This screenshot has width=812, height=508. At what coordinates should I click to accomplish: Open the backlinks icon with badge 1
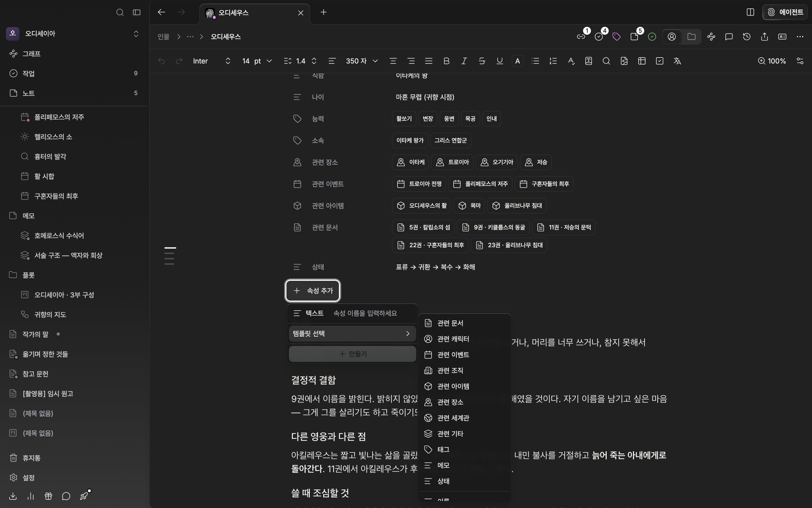[x=581, y=37]
